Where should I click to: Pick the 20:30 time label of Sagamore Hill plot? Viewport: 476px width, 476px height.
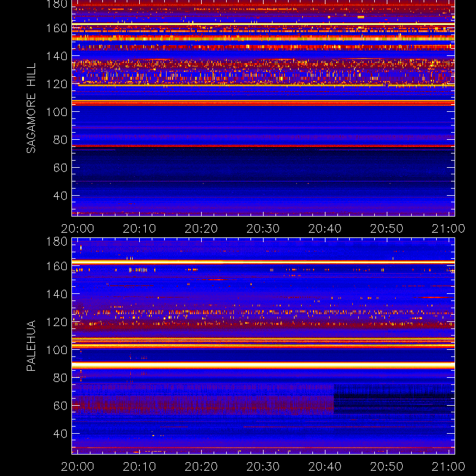pyautogui.click(x=263, y=228)
